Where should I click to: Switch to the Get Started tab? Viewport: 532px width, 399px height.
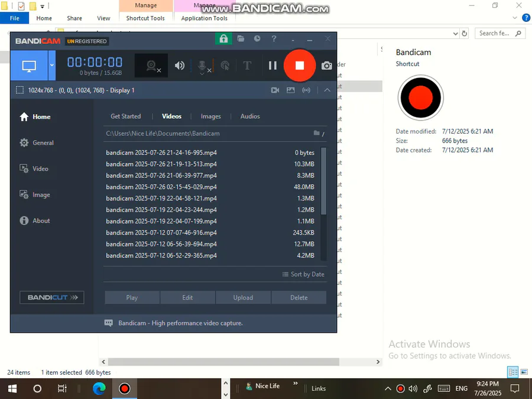pyautogui.click(x=125, y=116)
